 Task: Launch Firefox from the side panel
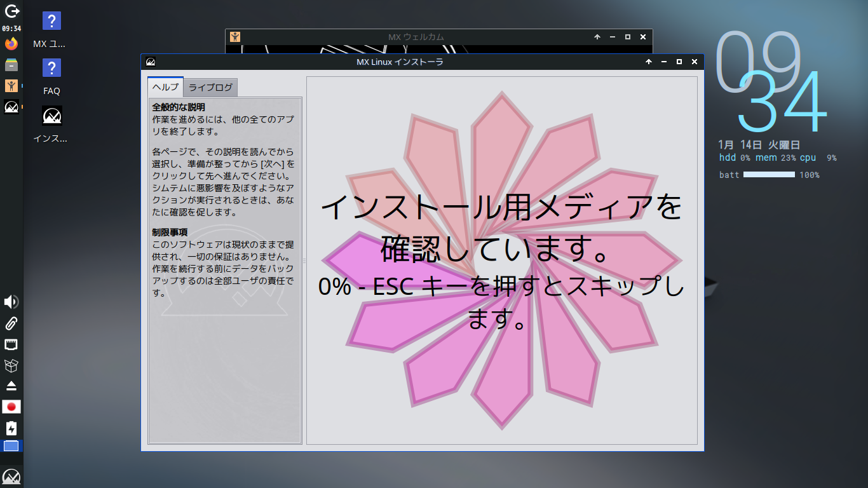[11, 44]
